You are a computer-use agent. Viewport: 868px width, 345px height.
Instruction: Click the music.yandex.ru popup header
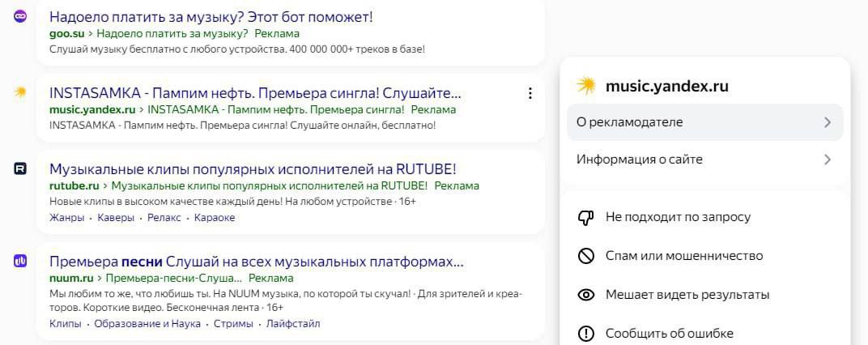(x=666, y=87)
